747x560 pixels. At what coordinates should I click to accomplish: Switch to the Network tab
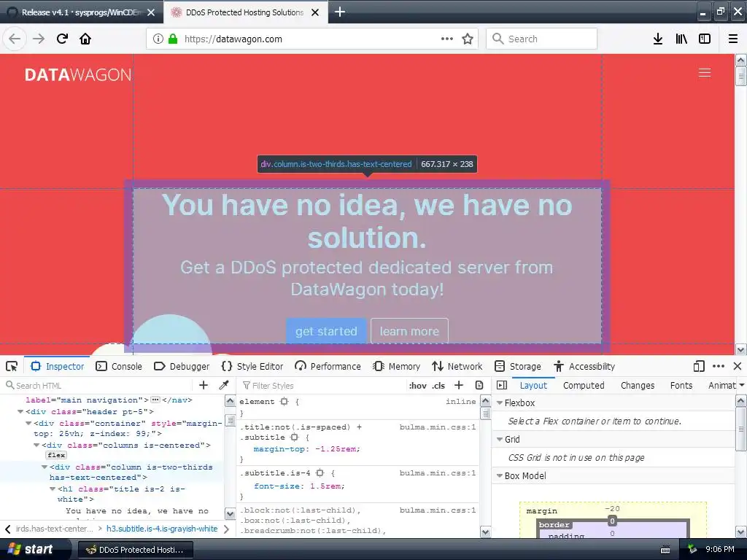457,366
